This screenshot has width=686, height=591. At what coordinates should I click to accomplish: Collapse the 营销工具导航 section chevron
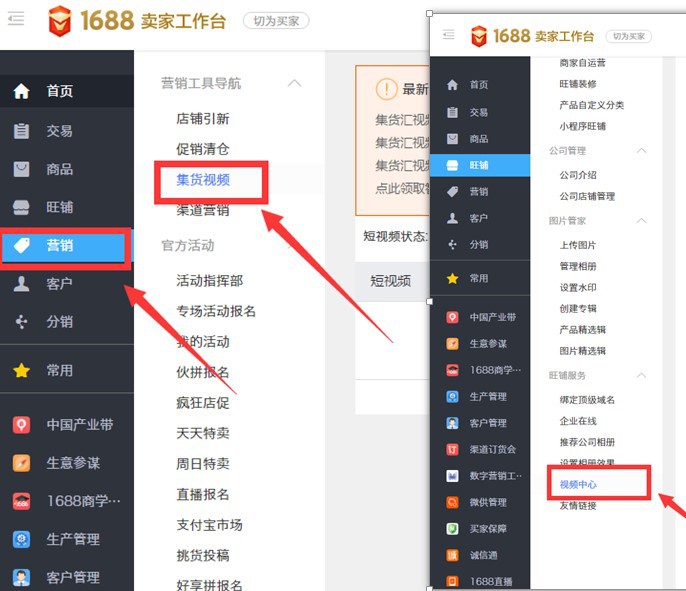click(294, 83)
